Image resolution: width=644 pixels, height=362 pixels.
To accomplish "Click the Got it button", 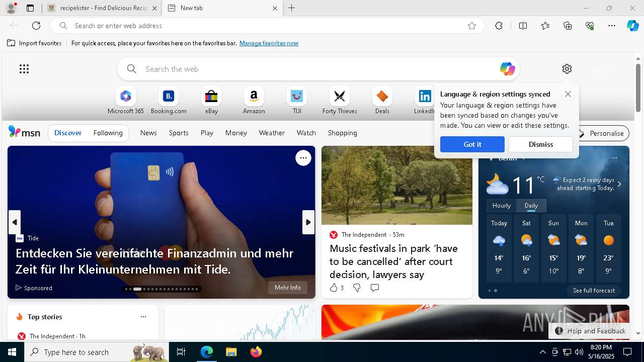I will [x=472, y=144].
